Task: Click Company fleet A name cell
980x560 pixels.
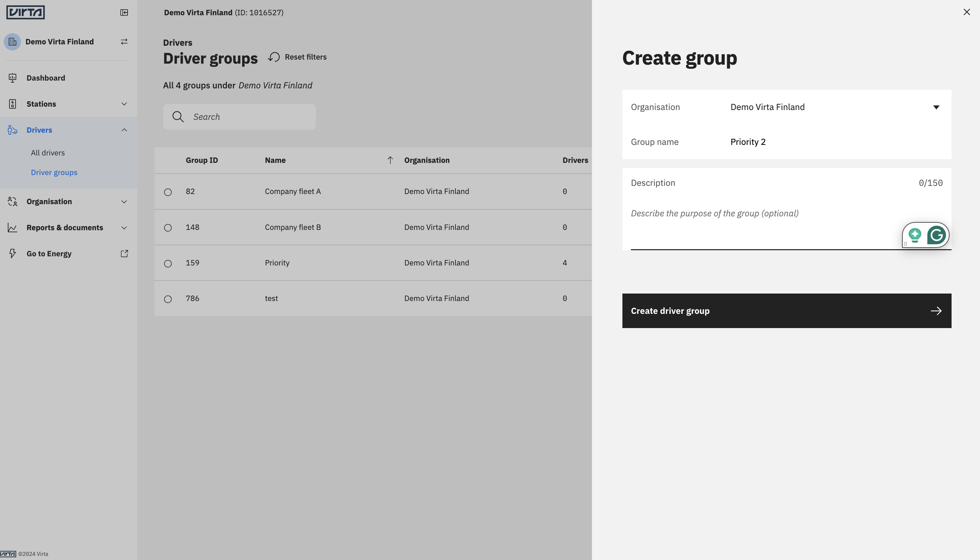Action: tap(293, 191)
